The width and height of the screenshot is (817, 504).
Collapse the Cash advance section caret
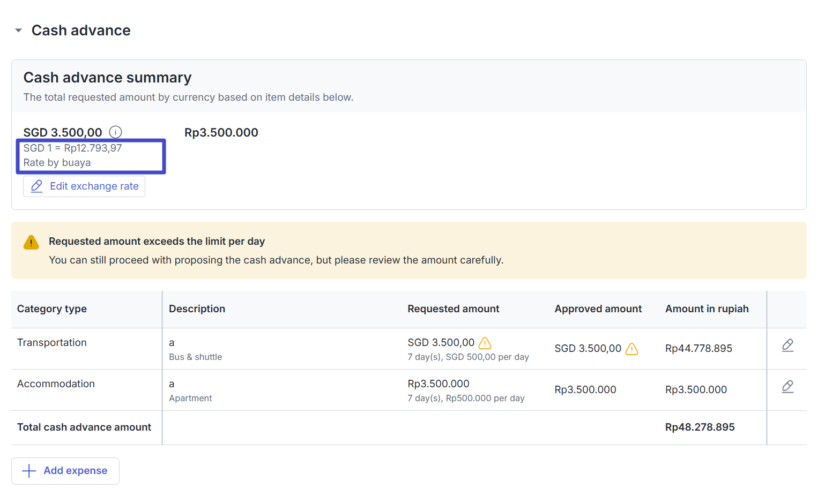pos(19,31)
